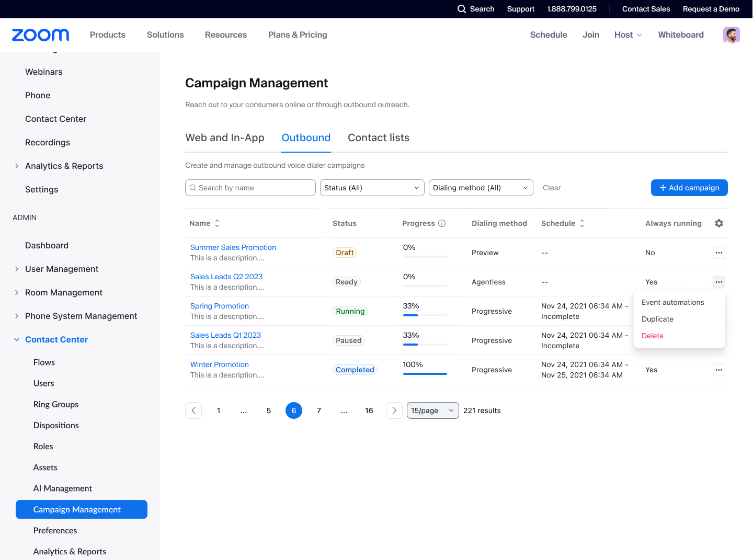Click Winter Promotion 100% progress bar
The height and width of the screenshot is (560, 753).
425,374
